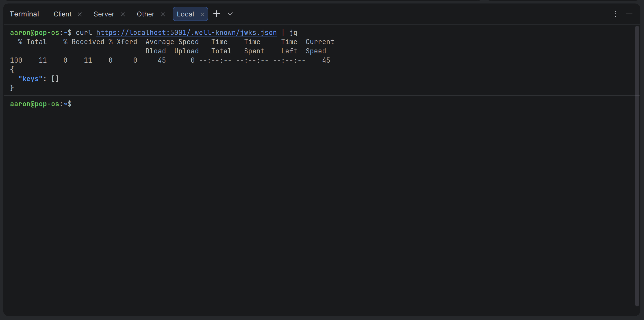Open the terminal options three-dot menu
The height and width of the screenshot is (320, 644).
click(x=616, y=14)
